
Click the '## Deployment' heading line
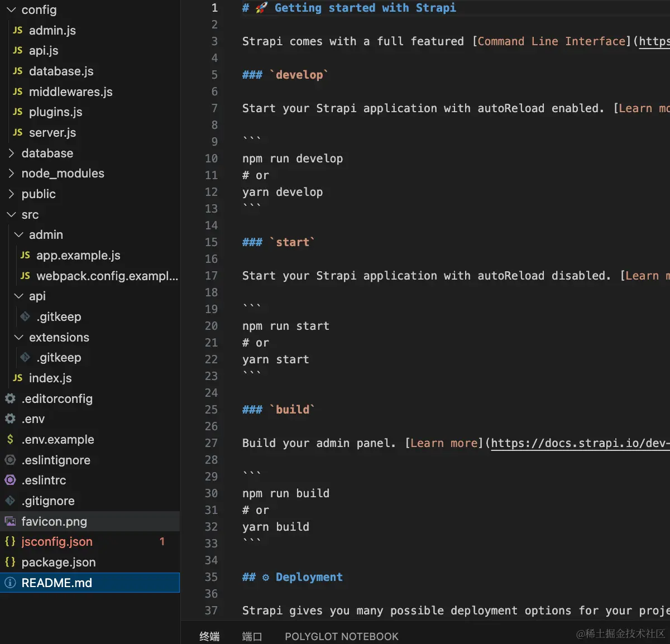(293, 577)
